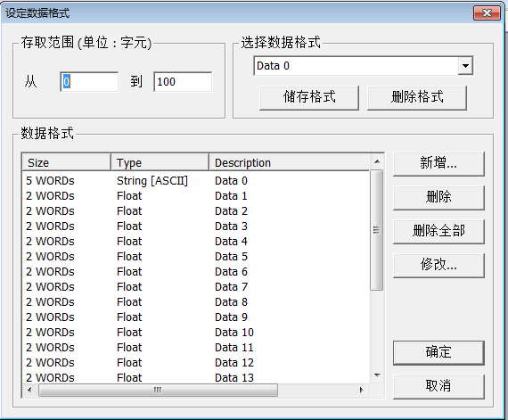Click the 删除 button beside the list
508x420 pixels.
[x=438, y=197]
